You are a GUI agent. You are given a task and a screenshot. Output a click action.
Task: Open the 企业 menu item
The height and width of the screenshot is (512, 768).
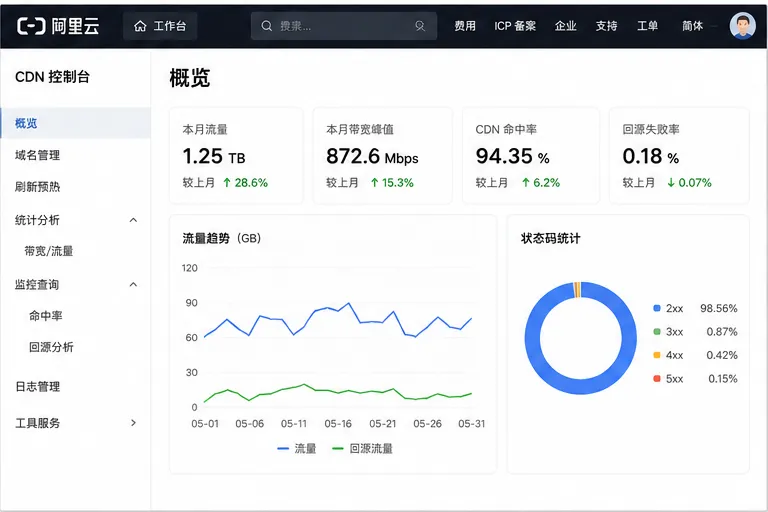coord(565,26)
